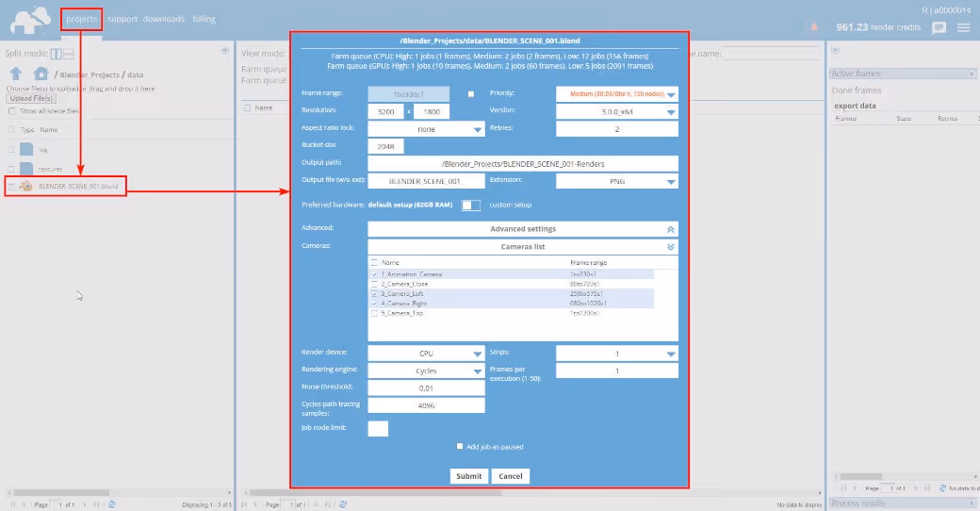Collapse the right frames panel
Image resolution: width=980 pixels, height=511 pixels.
click(x=835, y=50)
